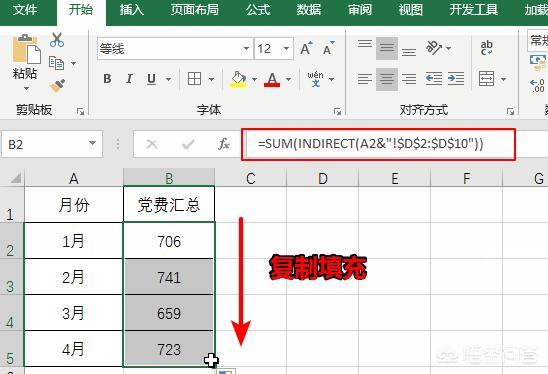The image size is (548, 374).
Task: Select cell containing 723
Action: click(x=169, y=349)
